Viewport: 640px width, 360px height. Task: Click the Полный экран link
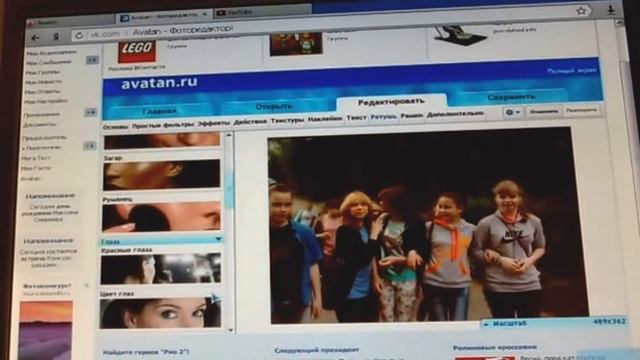tap(572, 71)
